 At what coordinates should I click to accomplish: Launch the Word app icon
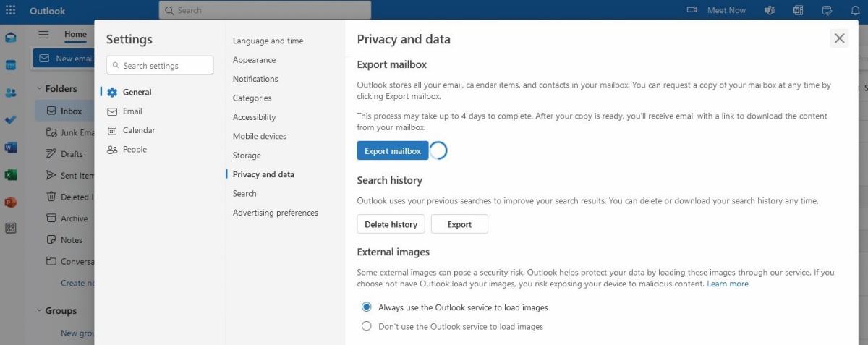click(10, 148)
